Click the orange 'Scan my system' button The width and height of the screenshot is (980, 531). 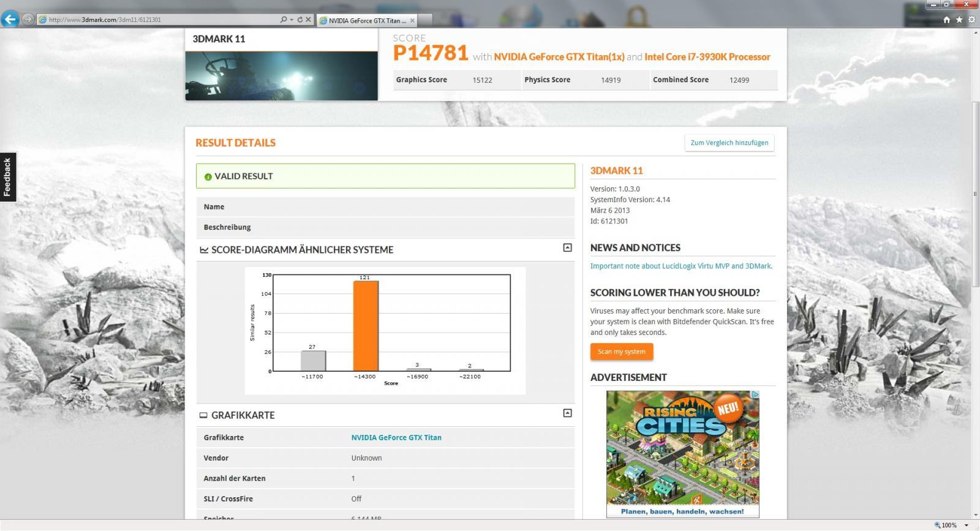tap(622, 352)
